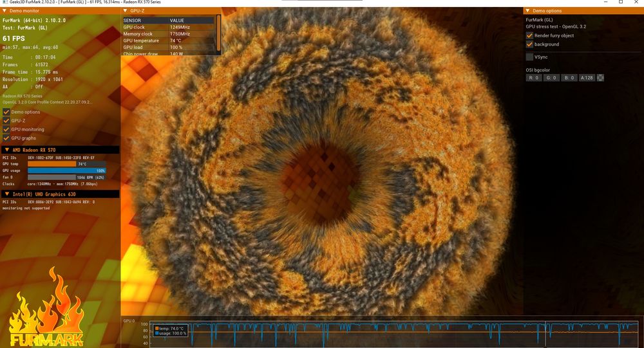
Task: Click the B: 0 bgcolor field
Action: tap(569, 78)
